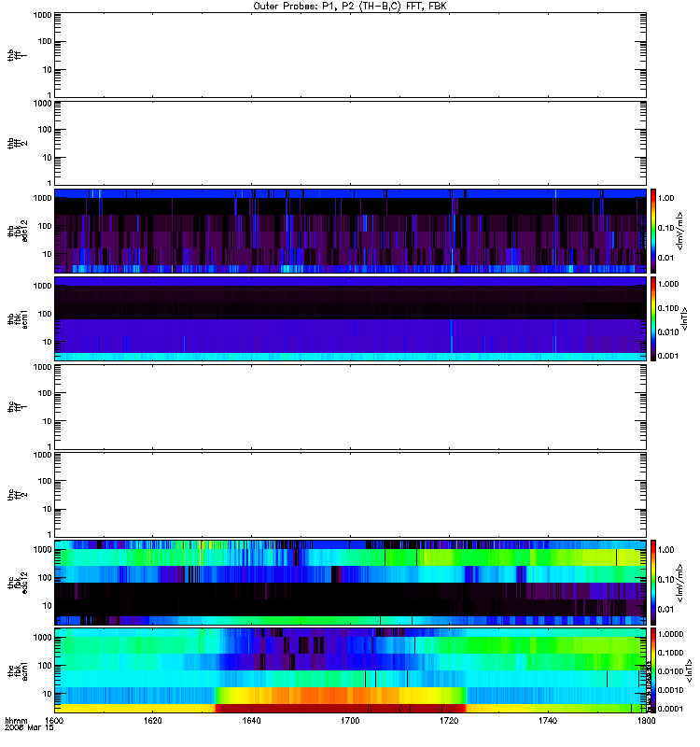Click the "1720" time axis label

[x=449, y=720]
